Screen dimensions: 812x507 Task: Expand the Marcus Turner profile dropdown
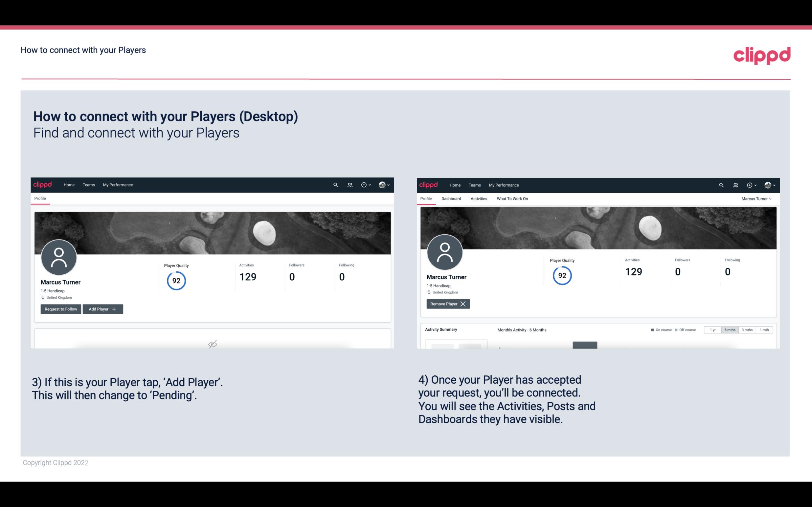tap(756, 199)
